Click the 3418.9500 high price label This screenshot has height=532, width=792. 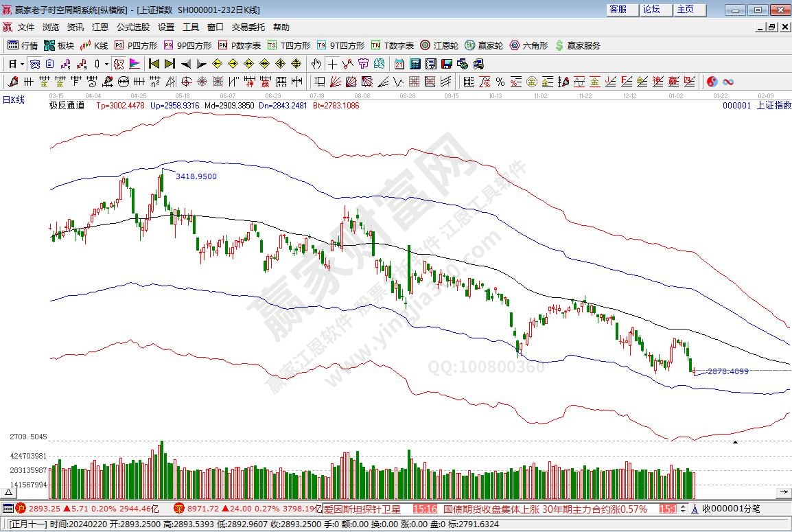pos(196,176)
